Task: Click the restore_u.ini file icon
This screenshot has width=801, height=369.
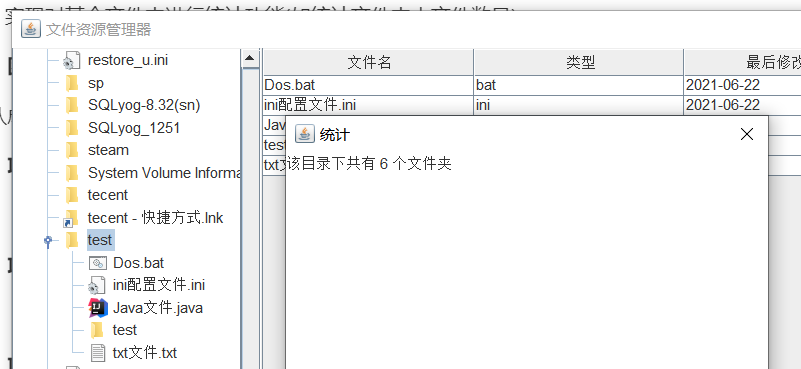Action: tap(72, 60)
